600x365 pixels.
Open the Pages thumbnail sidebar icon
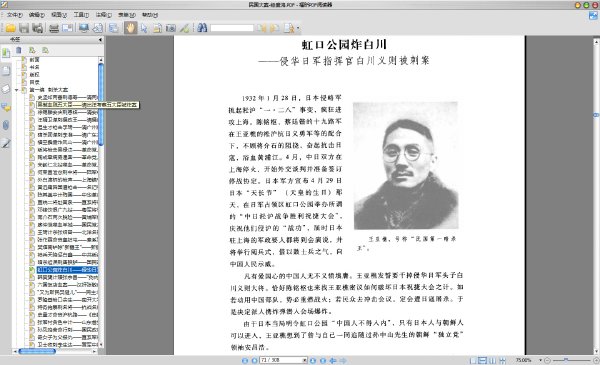(x=6, y=71)
